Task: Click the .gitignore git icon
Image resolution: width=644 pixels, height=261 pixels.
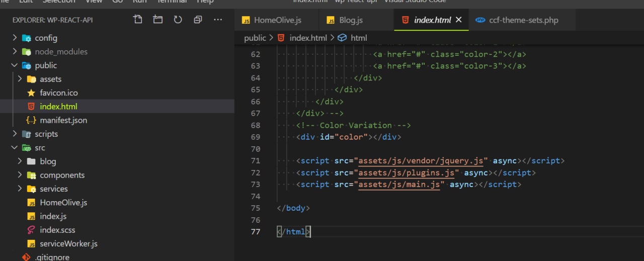Action: click(26, 257)
